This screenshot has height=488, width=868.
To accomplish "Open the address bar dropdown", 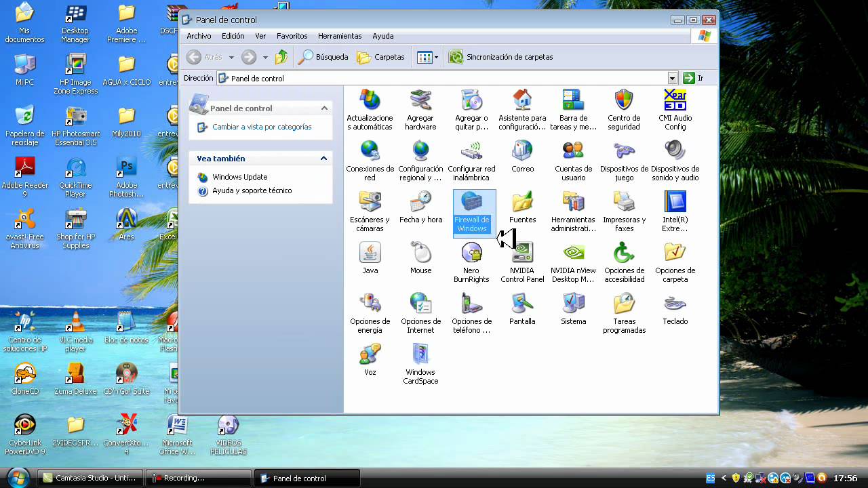I will pyautogui.click(x=673, y=78).
